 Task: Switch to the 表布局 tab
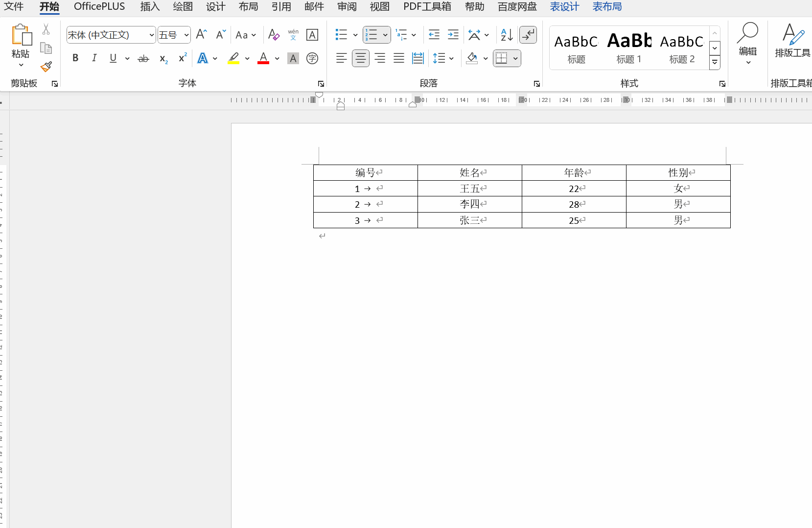coord(607,7)
